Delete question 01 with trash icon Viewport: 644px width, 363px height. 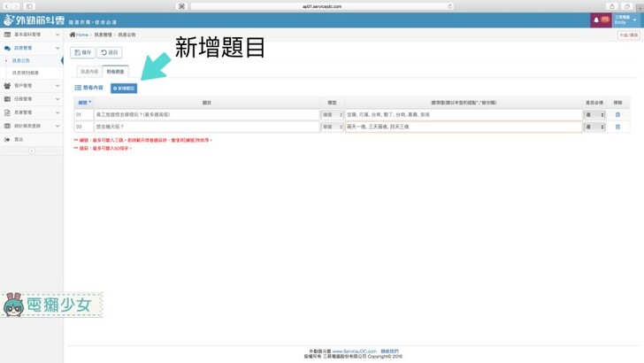coord(617,115)
